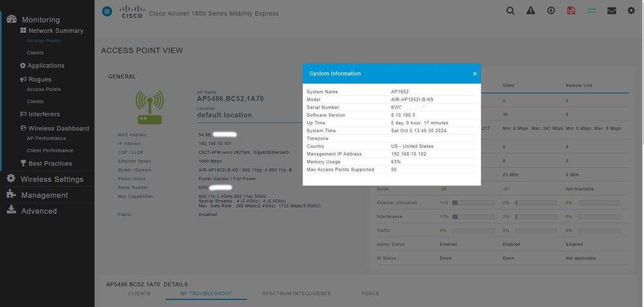
Task: Open the Applications menu item
Action: click(46, 65)
